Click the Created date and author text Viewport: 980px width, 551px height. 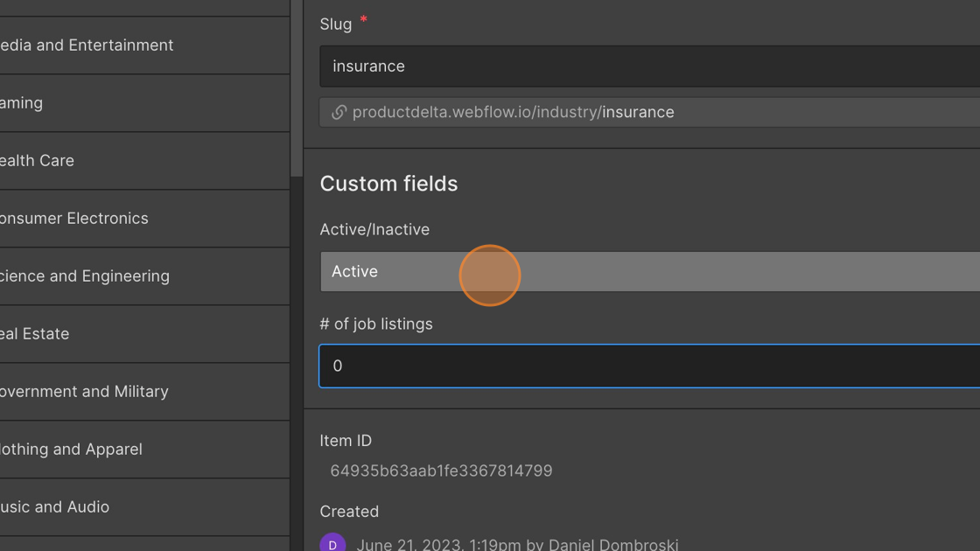point(517,544)
